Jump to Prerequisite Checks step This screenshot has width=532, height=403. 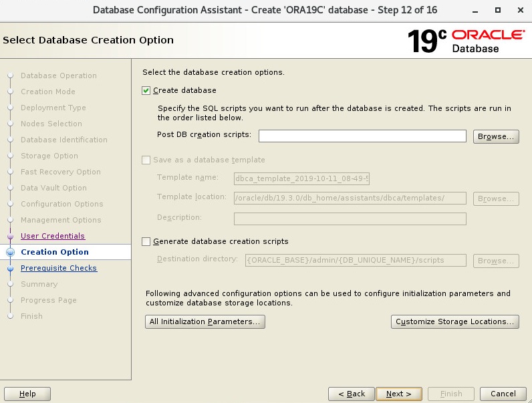click(59, 268)
